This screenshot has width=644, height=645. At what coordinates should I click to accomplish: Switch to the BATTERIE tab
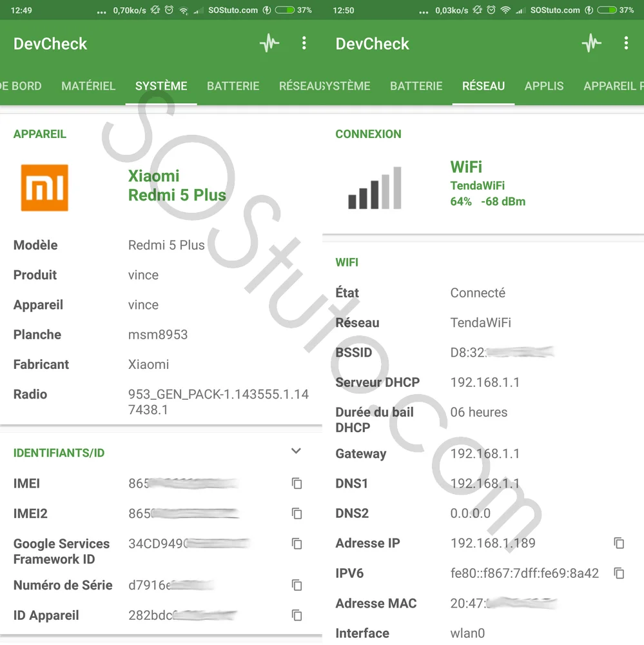233,86
